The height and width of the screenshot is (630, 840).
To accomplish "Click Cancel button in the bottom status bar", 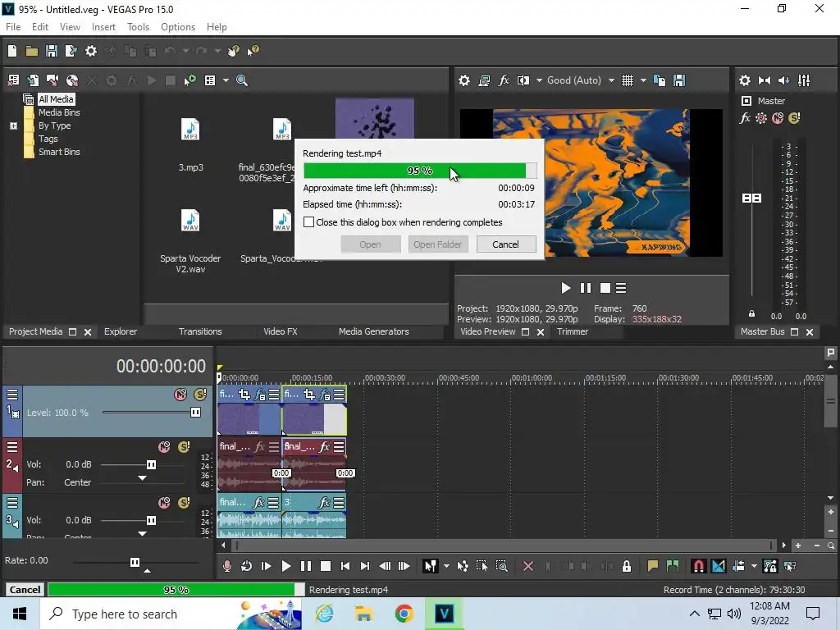I will click(x=25, y=589).
